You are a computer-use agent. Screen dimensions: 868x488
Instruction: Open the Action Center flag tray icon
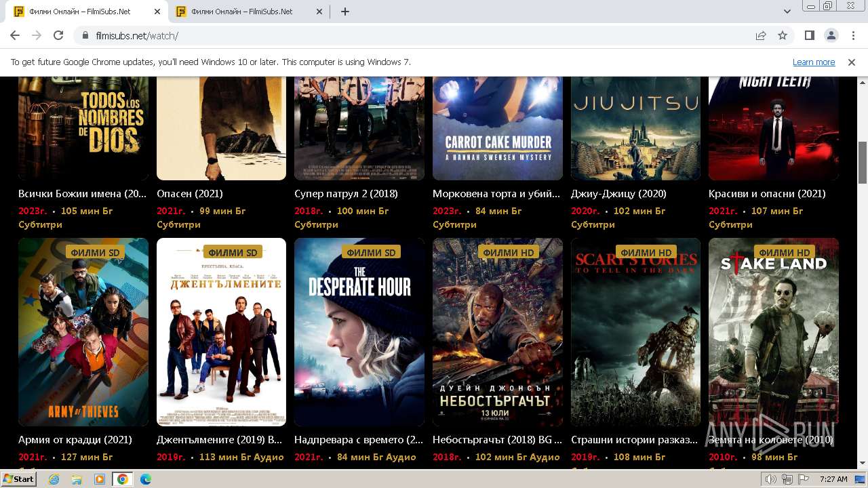803,479
